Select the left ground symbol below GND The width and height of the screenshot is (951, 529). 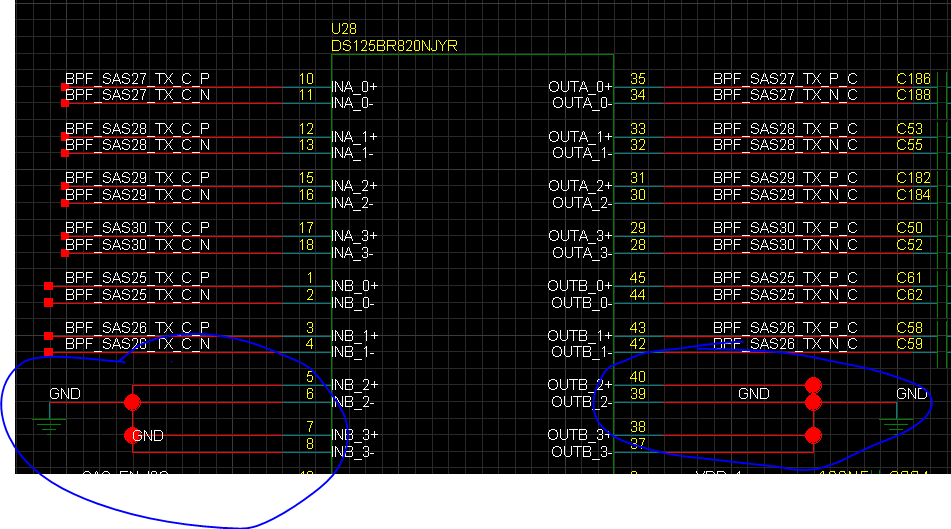pos(49,426)
